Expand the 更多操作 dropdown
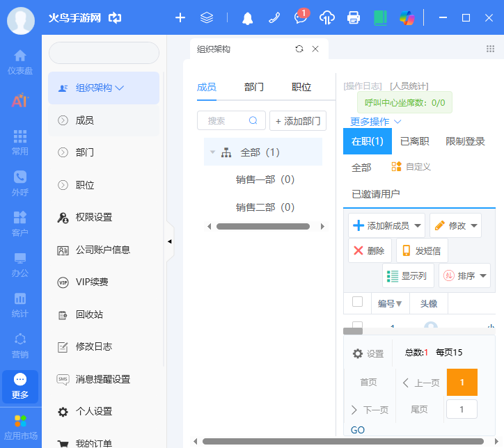 click(x=375, y=122)
